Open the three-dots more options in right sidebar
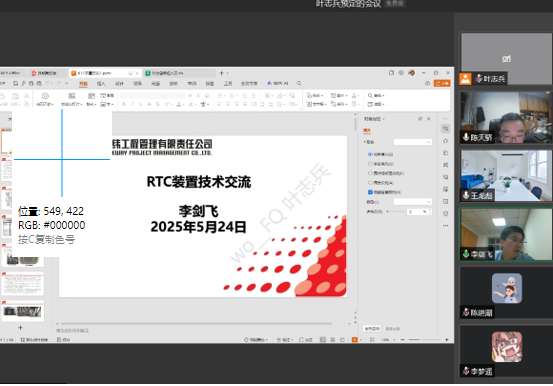The image size is (553, 386). point(445,225)
